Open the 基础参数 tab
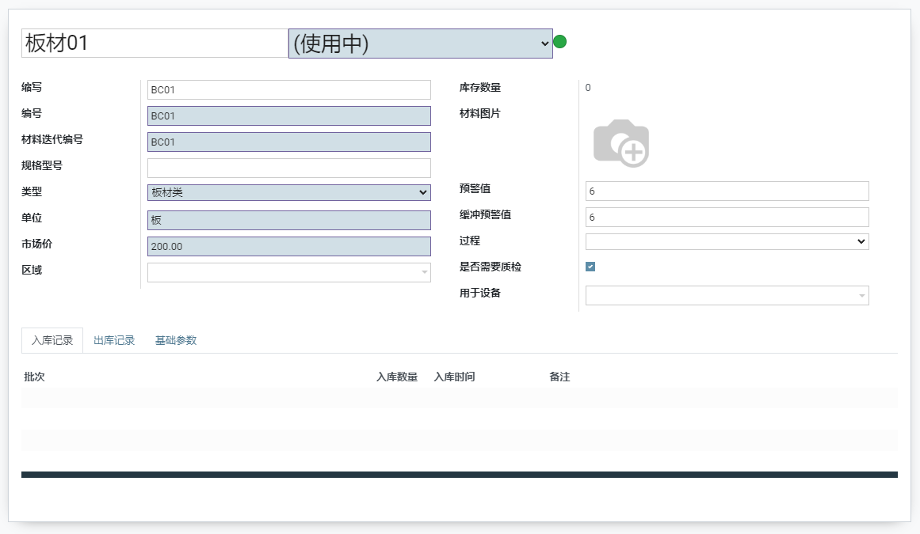Image resolution: width=920 pixels, height=534 pixels. (x=176, y=341)
